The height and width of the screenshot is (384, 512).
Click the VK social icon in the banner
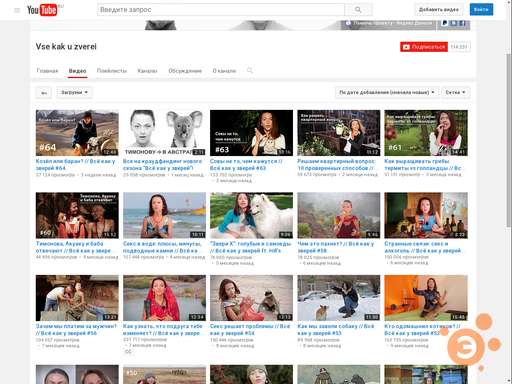tap(453, 23)
